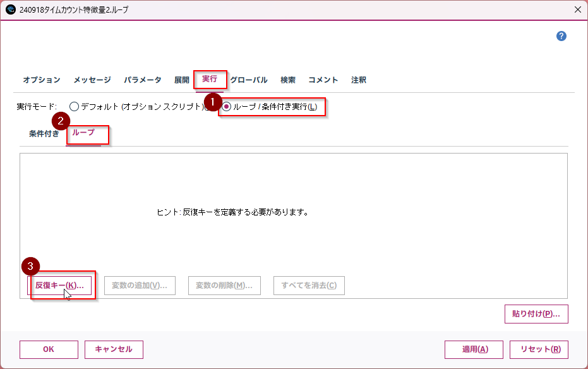This screenshot has height=369, width=588.
Task: Open the グローバル tab
Action: tap(249, 80)
